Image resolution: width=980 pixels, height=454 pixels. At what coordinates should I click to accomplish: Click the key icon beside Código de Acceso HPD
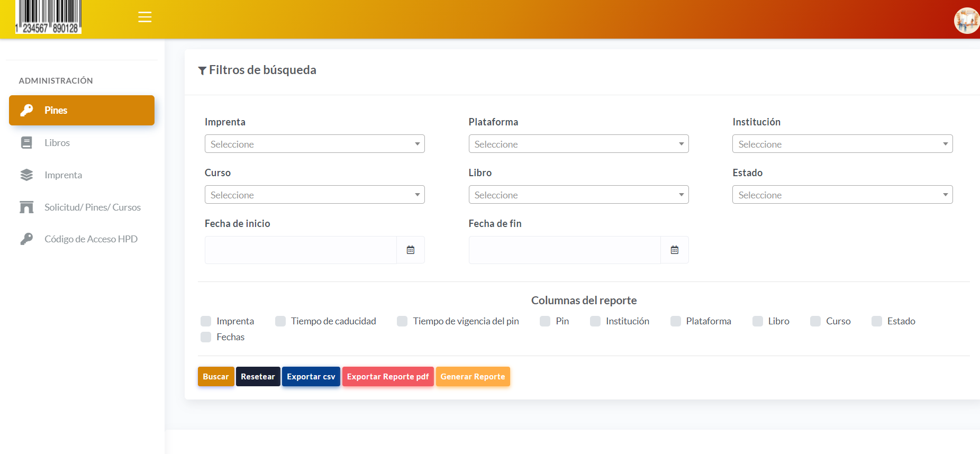[26, 239]
